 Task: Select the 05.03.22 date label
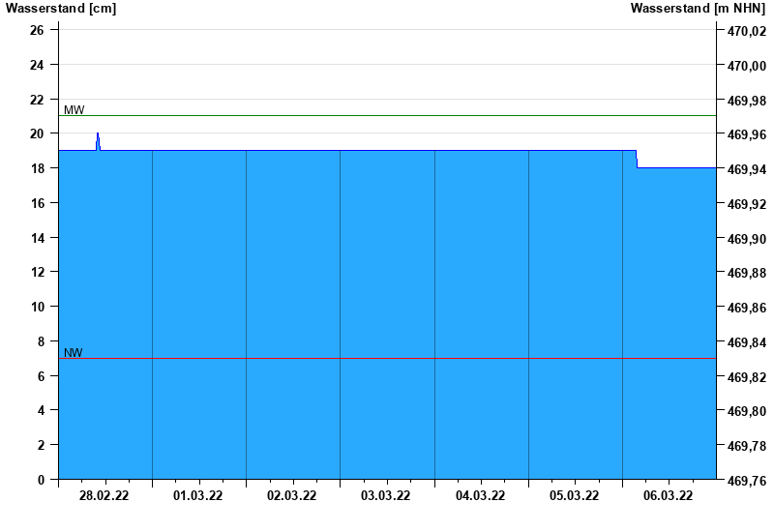[574, 495]
